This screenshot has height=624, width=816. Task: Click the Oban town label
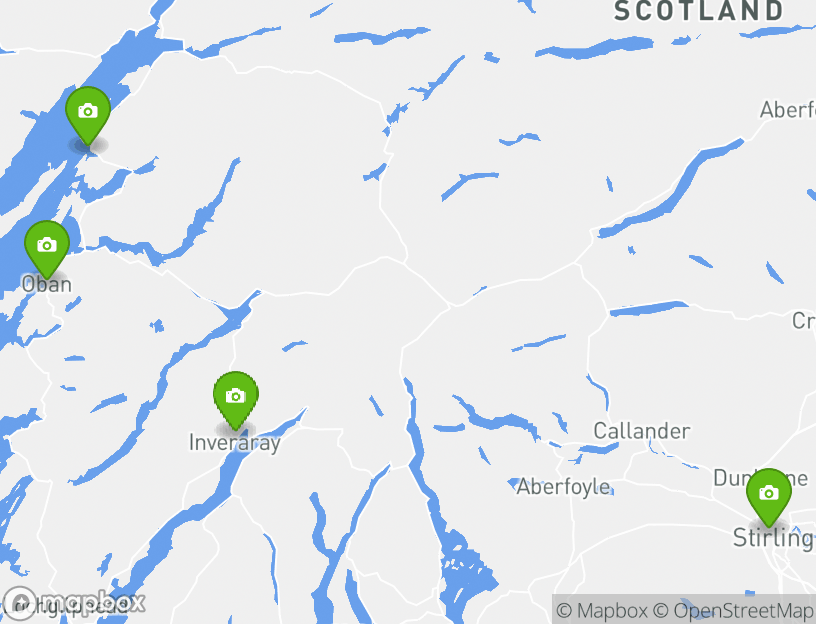pyautogui.click(x=47, y=284)
